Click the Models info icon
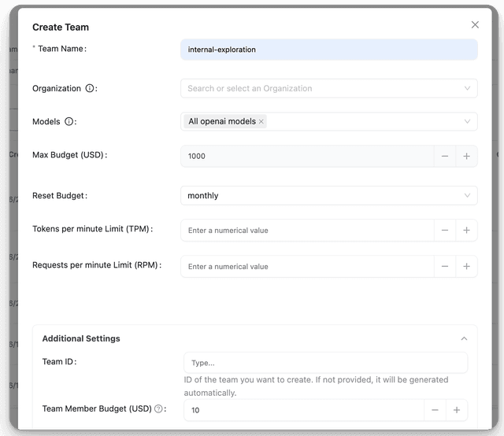This screenshot has height=436, width=504. tap(69, 121)
